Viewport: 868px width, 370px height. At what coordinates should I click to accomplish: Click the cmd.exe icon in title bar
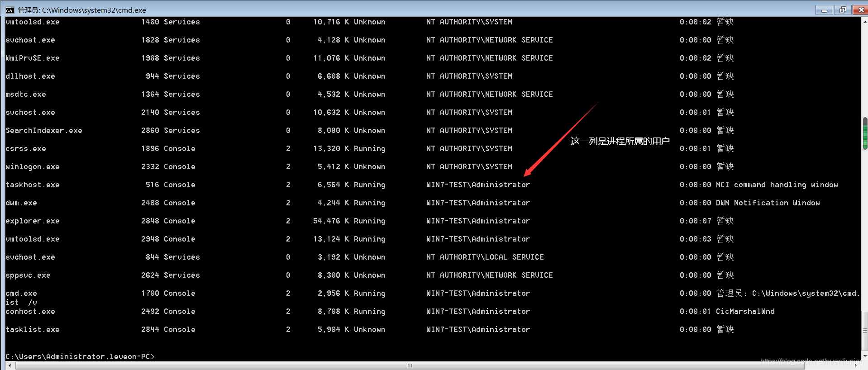(x=10, y=10)
